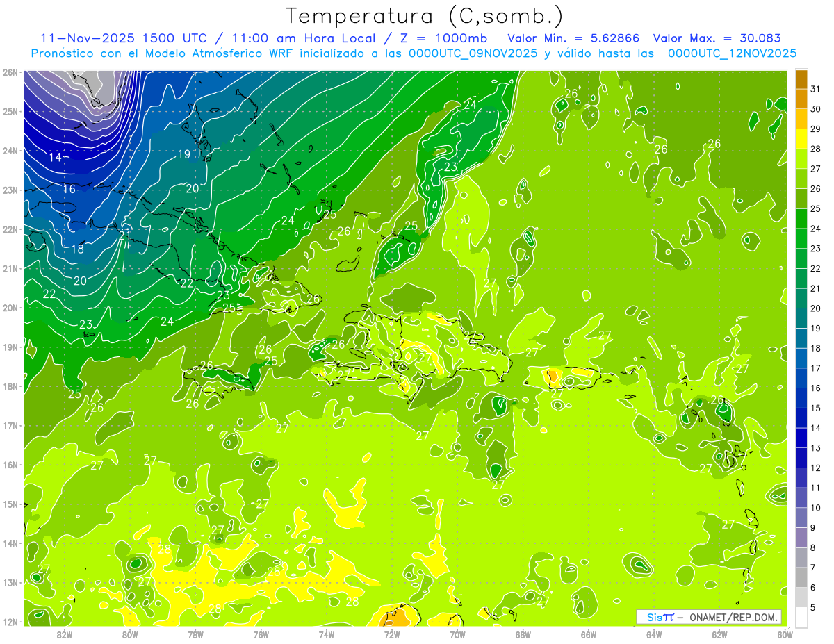Click the 60W longitude axis label
Viewport: 834px width, 644px height.
tap(785, 634)
